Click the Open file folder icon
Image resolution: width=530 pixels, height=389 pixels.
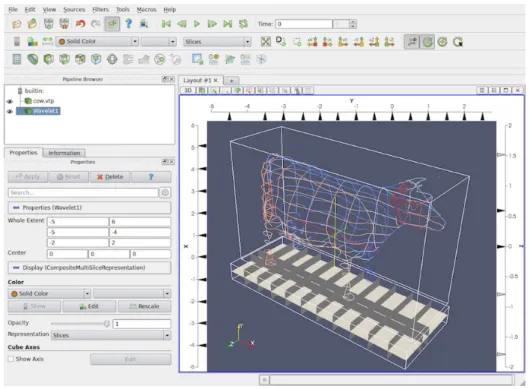[x=16, y=24]
